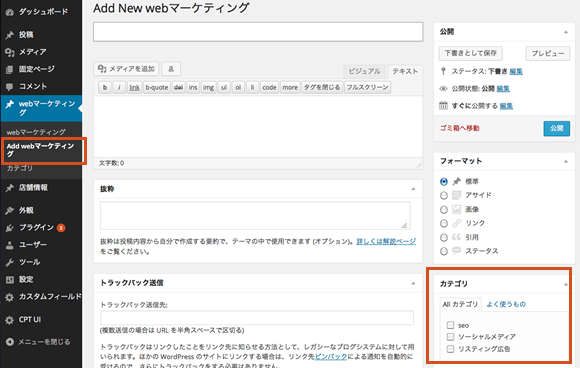Viewport: 580px width, 368px height.
Task: Click the 抜粋 excerpt text area
Action: click(255, 215)
